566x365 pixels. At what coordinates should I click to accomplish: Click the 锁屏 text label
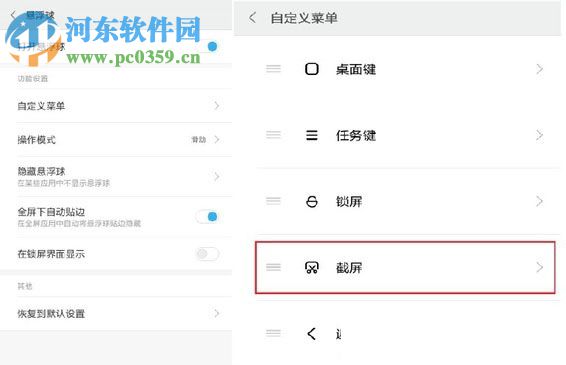point(349,201)
